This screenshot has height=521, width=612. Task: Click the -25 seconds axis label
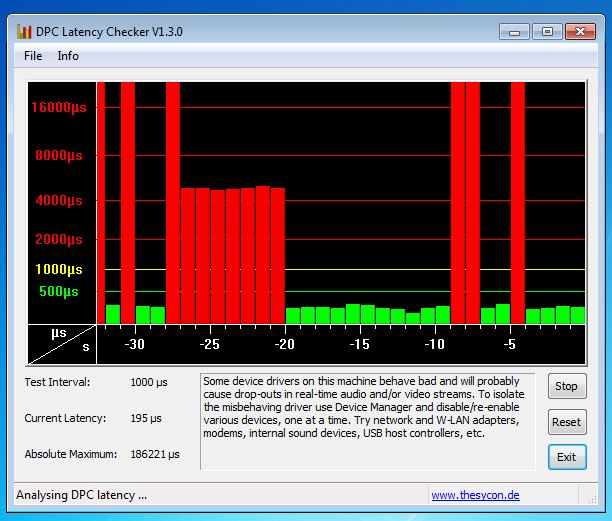(x=210, y=344)
